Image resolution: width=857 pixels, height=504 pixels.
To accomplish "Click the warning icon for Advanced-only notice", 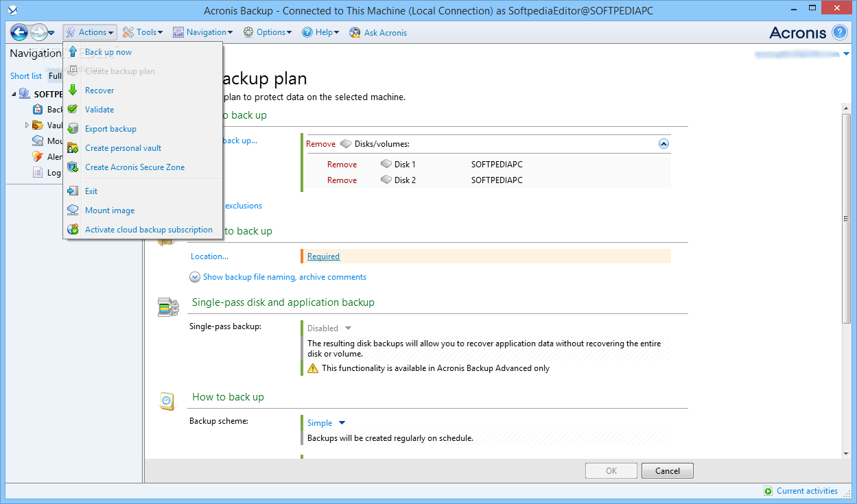I will point(313,368).
